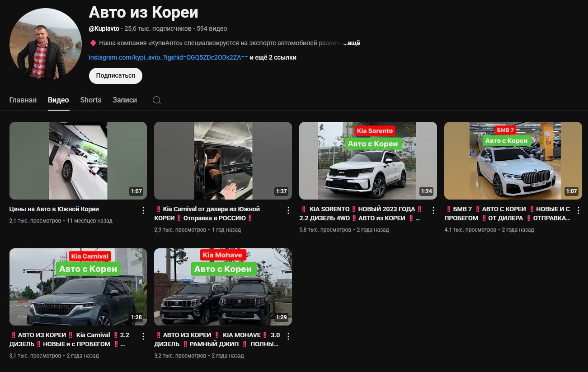Viewport: 588px width, 372px height.
Task: Click '2,1 тыс. просмотров • 11 месяцев назад'
Action: (61, 221)
